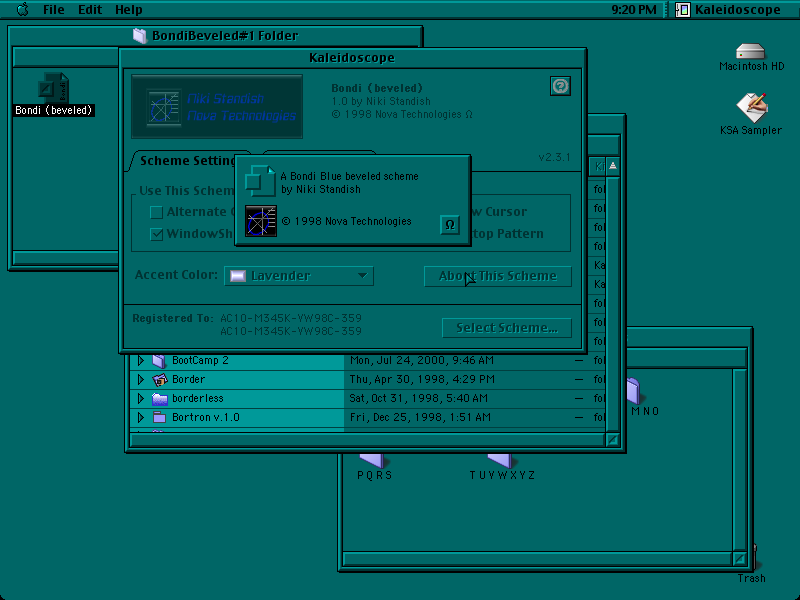This screenshot has width=800, height=600.
Task: Click the alphabet folder window's bottom scrollbar
Action: tap(538, 559)
